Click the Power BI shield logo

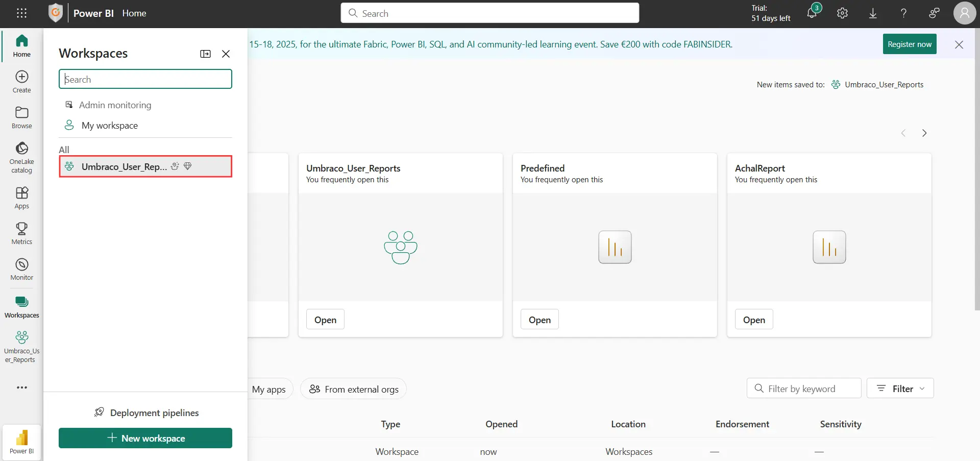[x=55, y=13]
